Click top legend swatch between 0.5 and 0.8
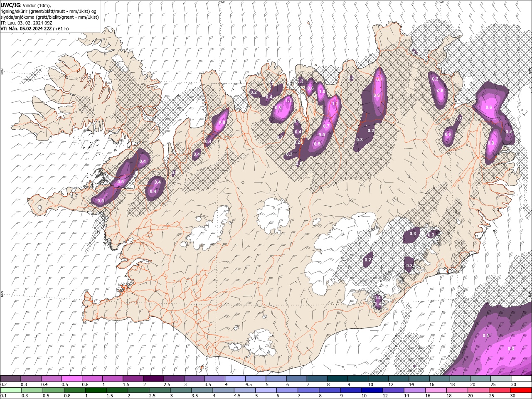Viewport: 532px width, 399px height. point(71,378)
